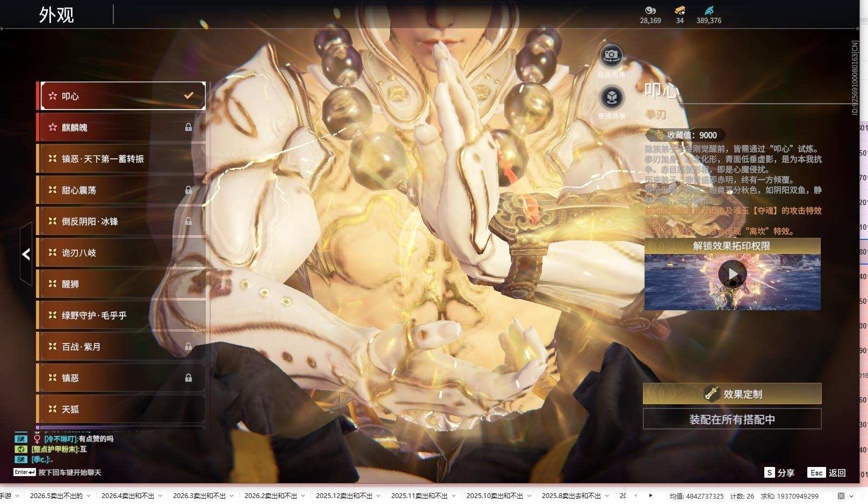The image size is (868, 504).
Task: Pick the 醒狮 skin
Action: 122,284
